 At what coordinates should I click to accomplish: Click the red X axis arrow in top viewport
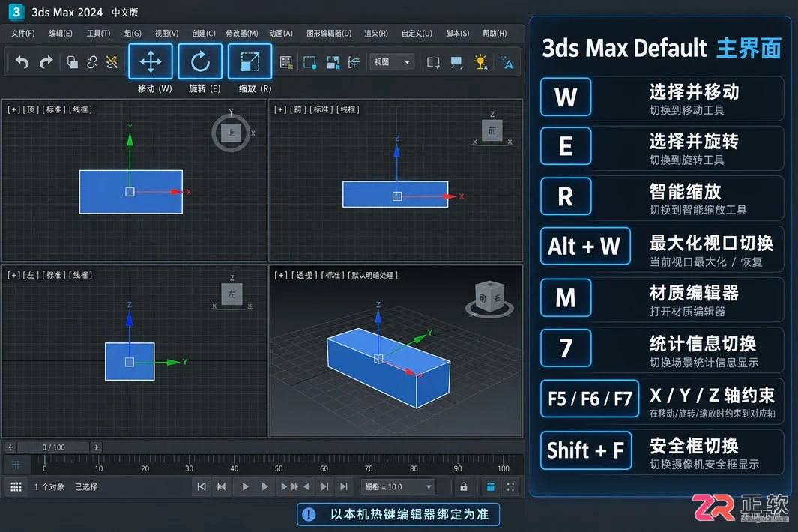177,192
